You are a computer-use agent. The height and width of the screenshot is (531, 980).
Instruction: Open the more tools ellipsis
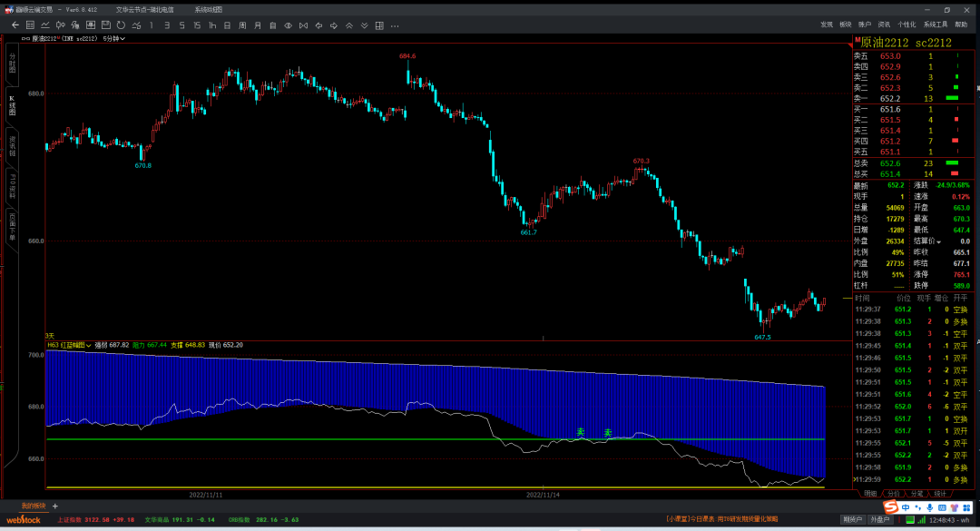tap(395, 25)
